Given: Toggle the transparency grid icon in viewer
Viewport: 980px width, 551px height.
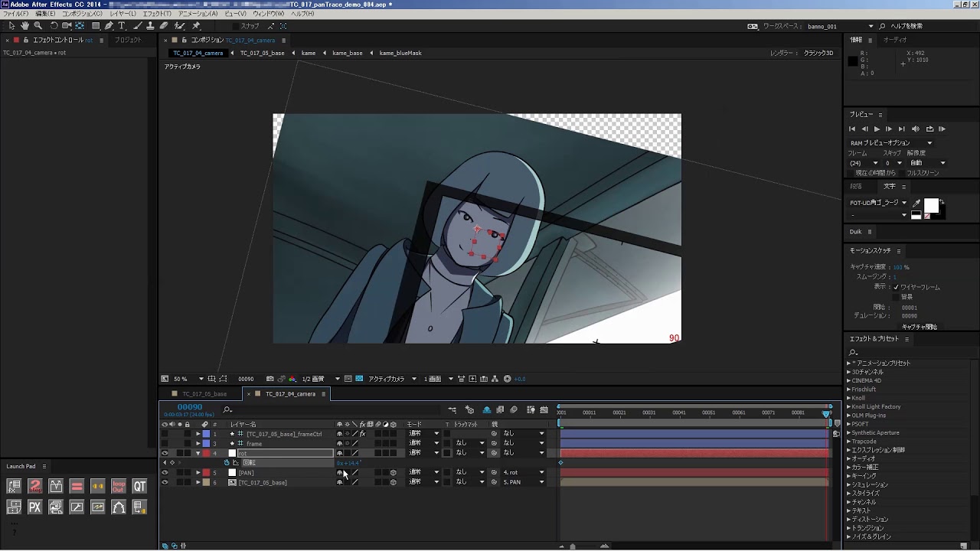Looking at the screenshot, I should pos(359,379).
